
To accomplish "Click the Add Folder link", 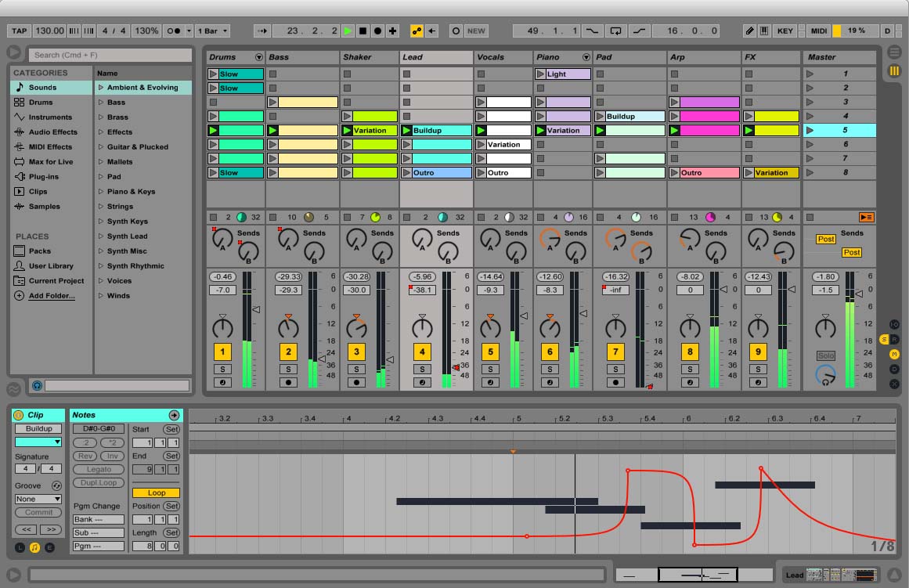I will (x=52, y=296).
